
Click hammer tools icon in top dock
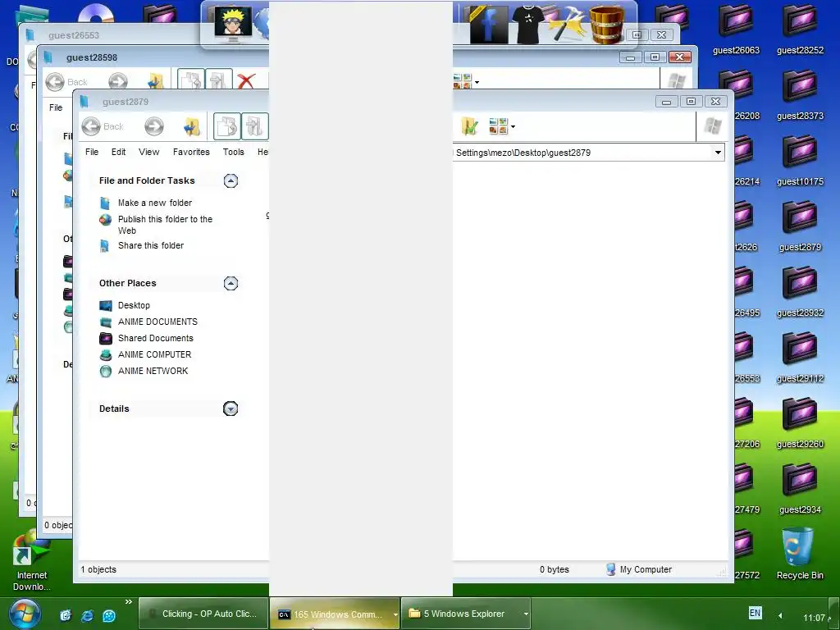click(x=567, y=24)
